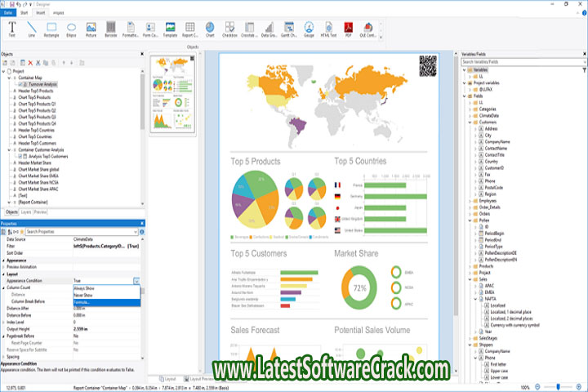588x392 pixels.
Task: Toggle the Turnover Analysis checkbox
Action: [x=20, y=84]
